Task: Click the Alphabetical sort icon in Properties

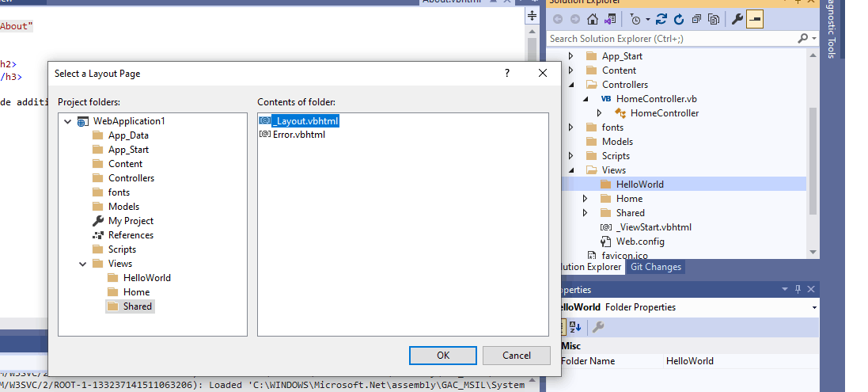Action: click(575, 327)
